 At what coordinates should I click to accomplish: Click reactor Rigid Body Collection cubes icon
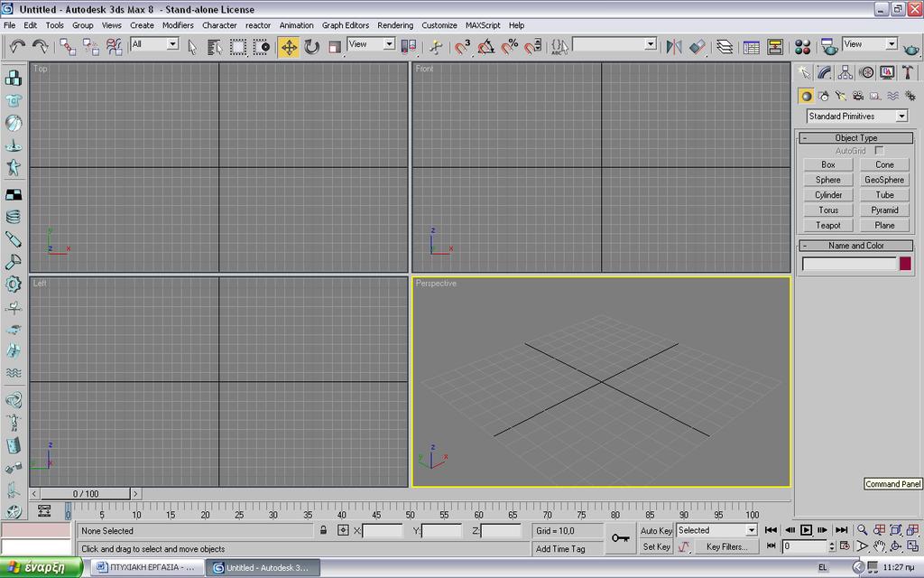coord(13,78)
